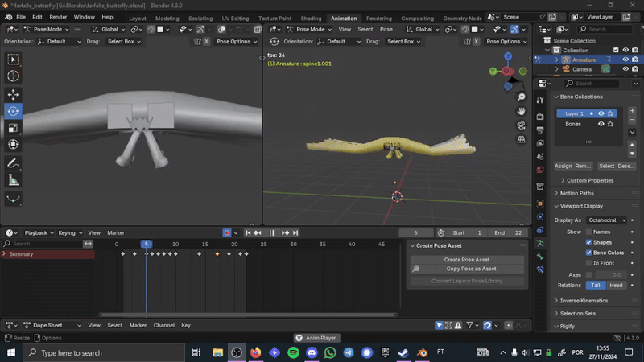644x362 pixels.
Task: Activate the 3D Cursor tool
Action: 13,76
